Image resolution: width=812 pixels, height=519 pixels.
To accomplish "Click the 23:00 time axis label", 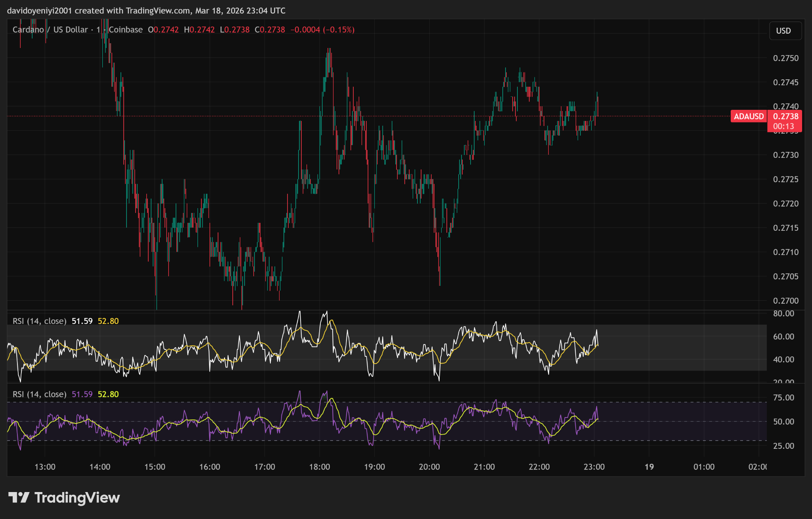I will (x=594, y=467).
